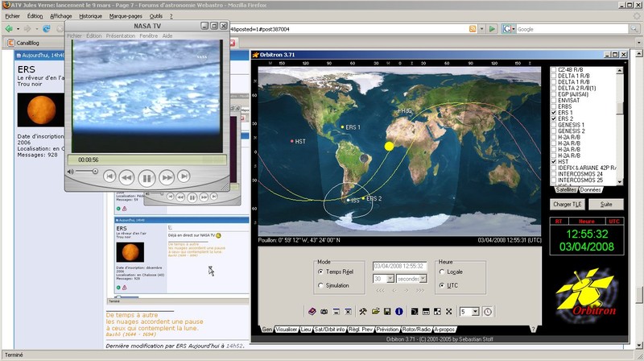Uncheck the HST satellite checkbox

(x=554, y=162)
